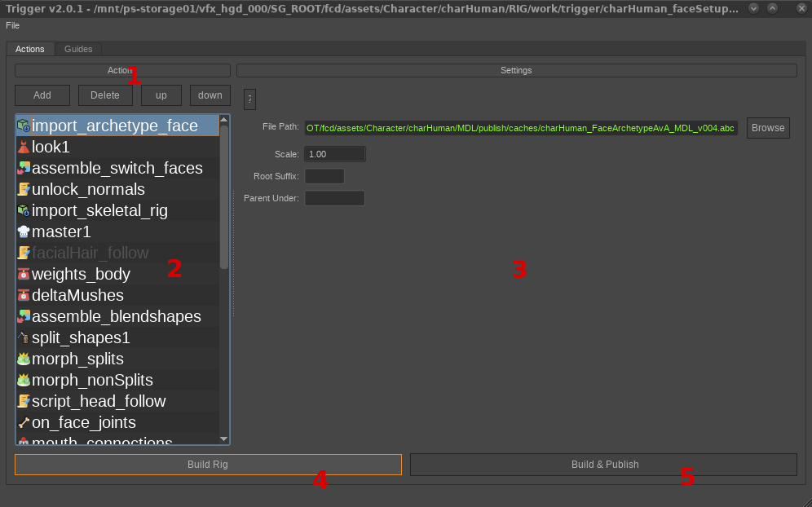Select the weights_body action
Screen dimensions: 812x507
click(117, 274)
